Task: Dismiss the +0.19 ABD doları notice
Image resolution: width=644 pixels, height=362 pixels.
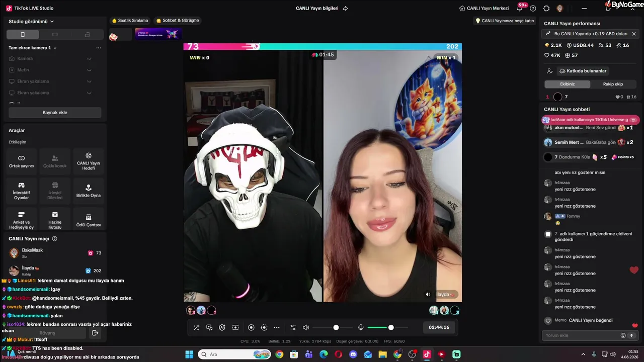Action: point(634,34)
